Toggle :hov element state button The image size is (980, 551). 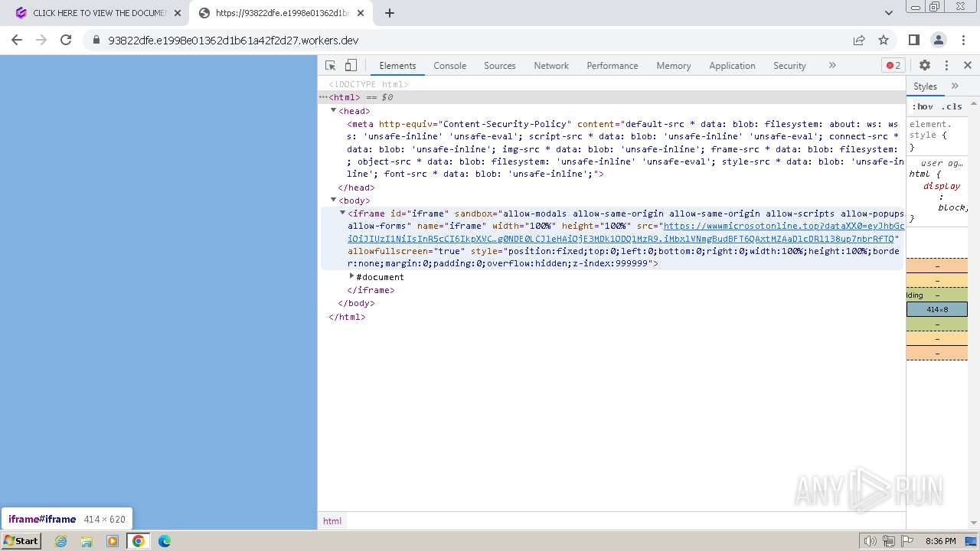click(x=923, y=106)
